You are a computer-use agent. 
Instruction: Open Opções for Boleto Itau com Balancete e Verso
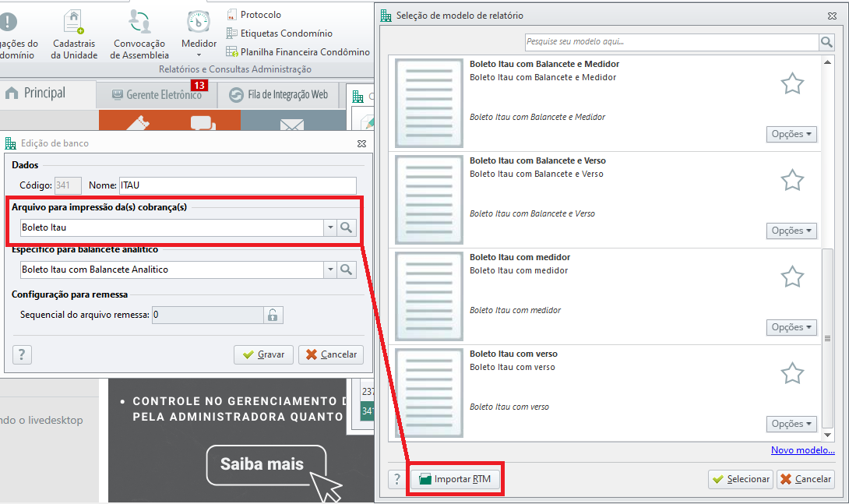tap(791, 231)
